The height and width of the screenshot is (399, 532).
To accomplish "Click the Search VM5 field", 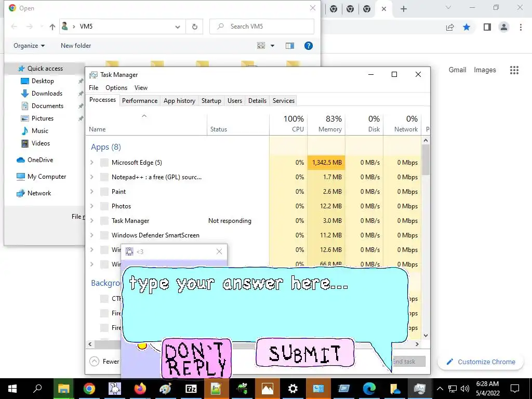I will [x=262, y=26].
